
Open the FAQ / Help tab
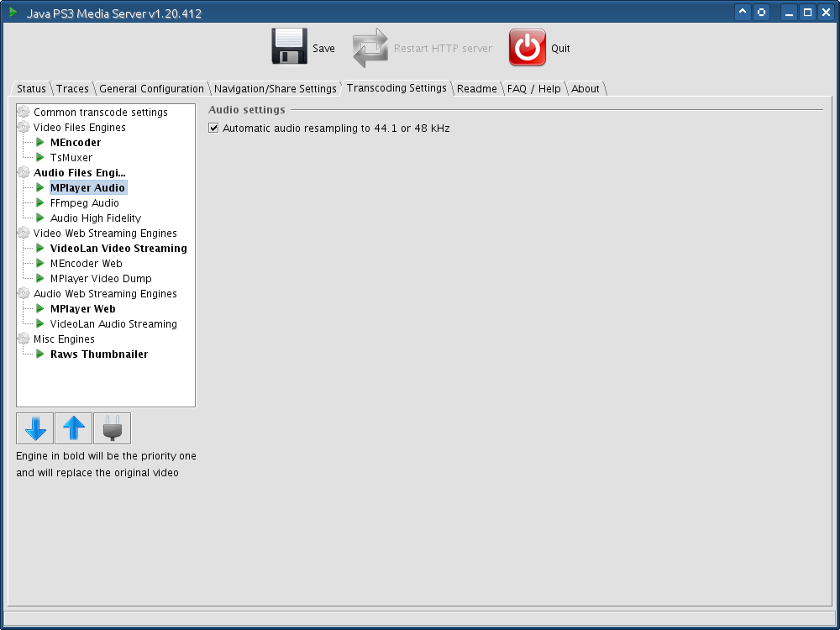533,89
